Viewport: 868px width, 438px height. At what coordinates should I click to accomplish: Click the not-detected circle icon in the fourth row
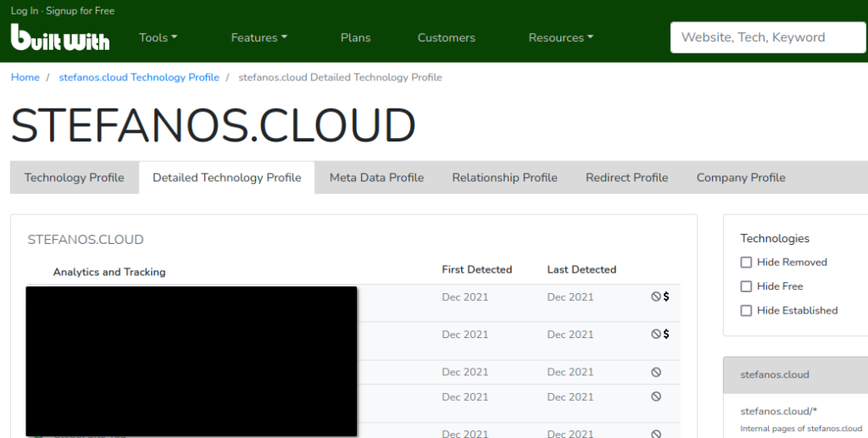point(656,396)
